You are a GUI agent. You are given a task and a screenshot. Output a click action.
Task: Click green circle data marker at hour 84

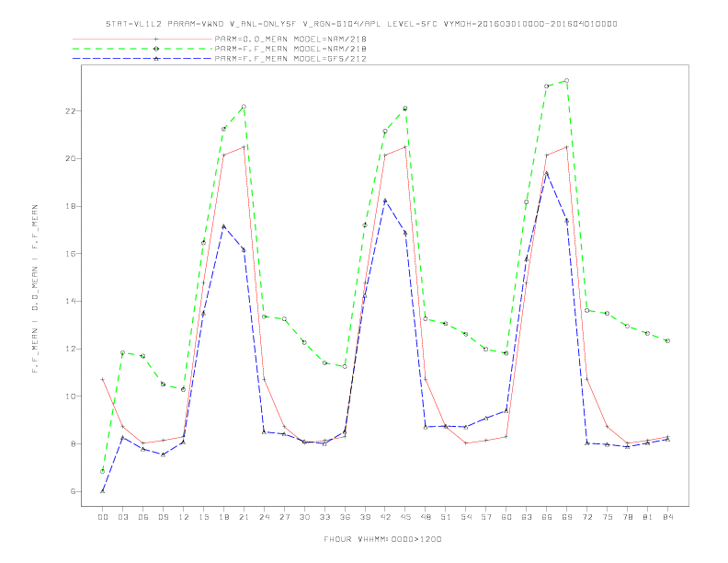[x=667, y=341]
